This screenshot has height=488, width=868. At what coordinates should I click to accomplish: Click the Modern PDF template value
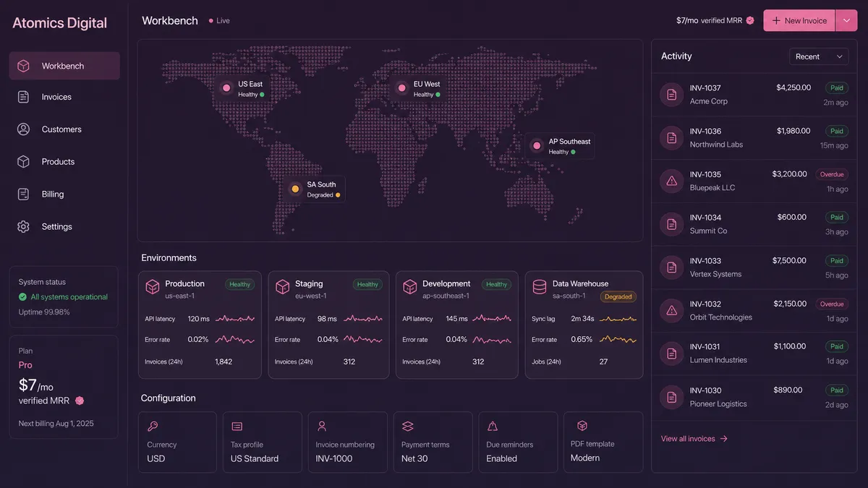click(585, 458)
